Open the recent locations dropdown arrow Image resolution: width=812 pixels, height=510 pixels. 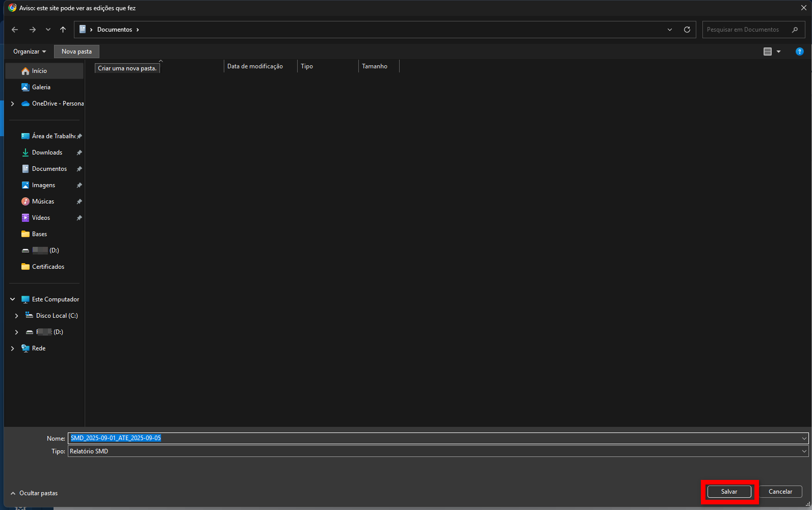pyautogui.click(x=48, y=30)
